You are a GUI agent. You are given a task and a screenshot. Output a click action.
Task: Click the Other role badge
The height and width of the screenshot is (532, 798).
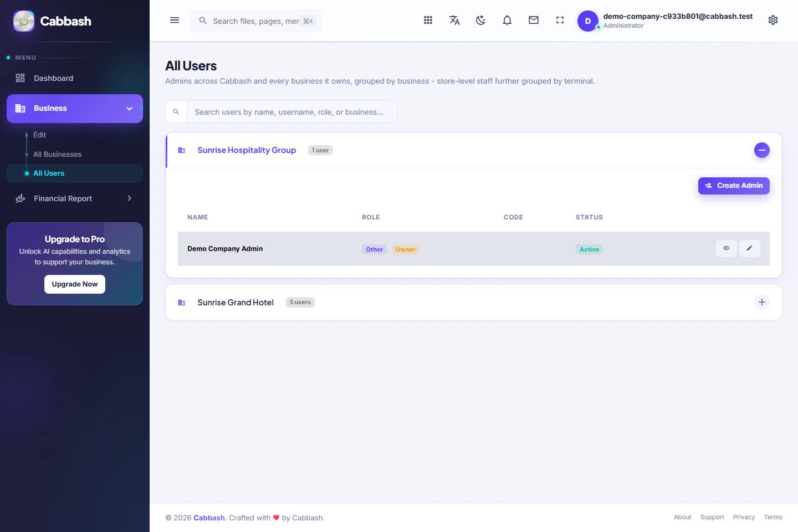point(375,249)
